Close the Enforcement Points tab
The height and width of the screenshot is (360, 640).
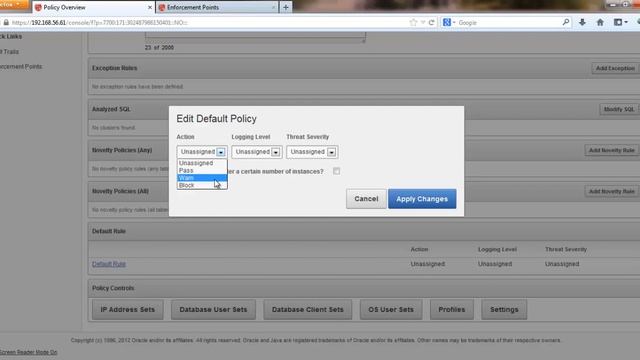[273, 7]
